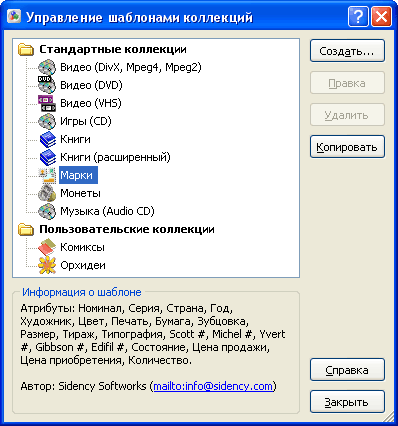Screen dimensions: 398x426
Task: Click the question mark help button in title bar
Action: pos(358,16)
